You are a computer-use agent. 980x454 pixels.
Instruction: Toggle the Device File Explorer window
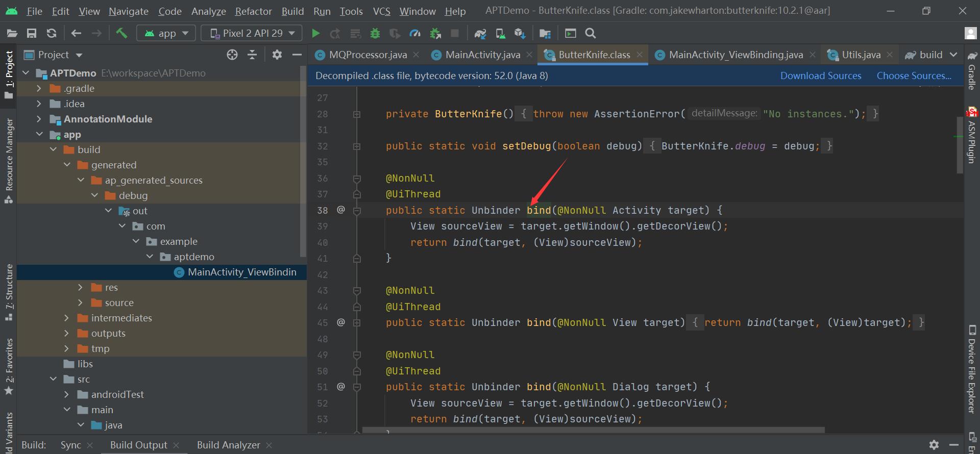coord(972,369)
